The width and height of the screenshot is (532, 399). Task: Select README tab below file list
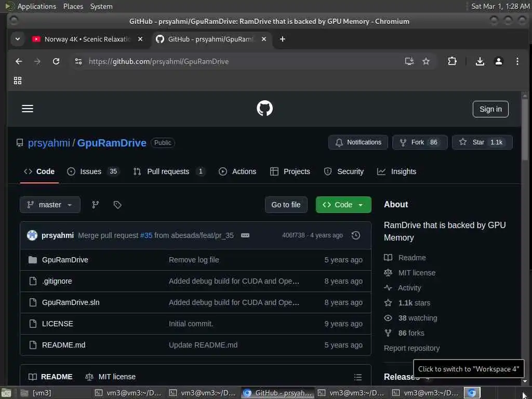point(51,377)
